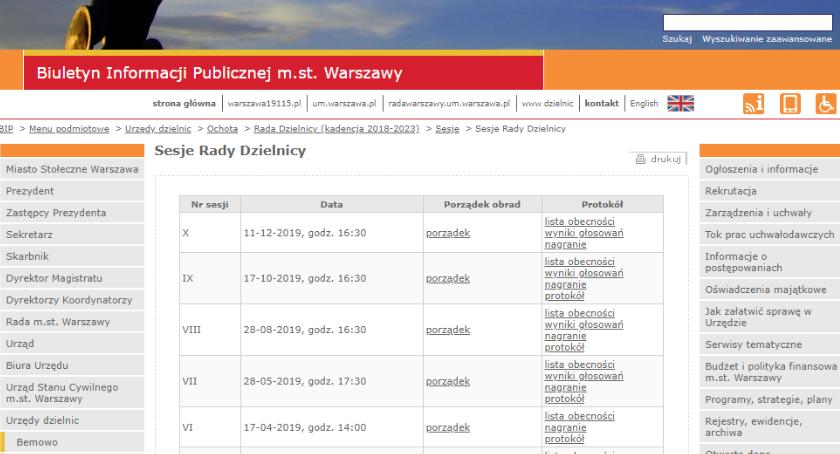Open Budżet i polityka finansowa
Image resolution: width=840 pixels, height=454 pixels.
point(770,372)
